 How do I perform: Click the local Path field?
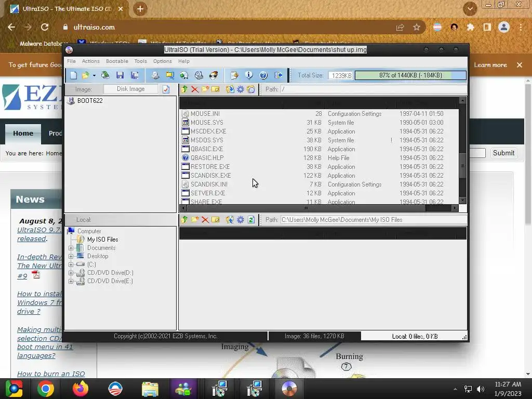(x=374, y=220)
